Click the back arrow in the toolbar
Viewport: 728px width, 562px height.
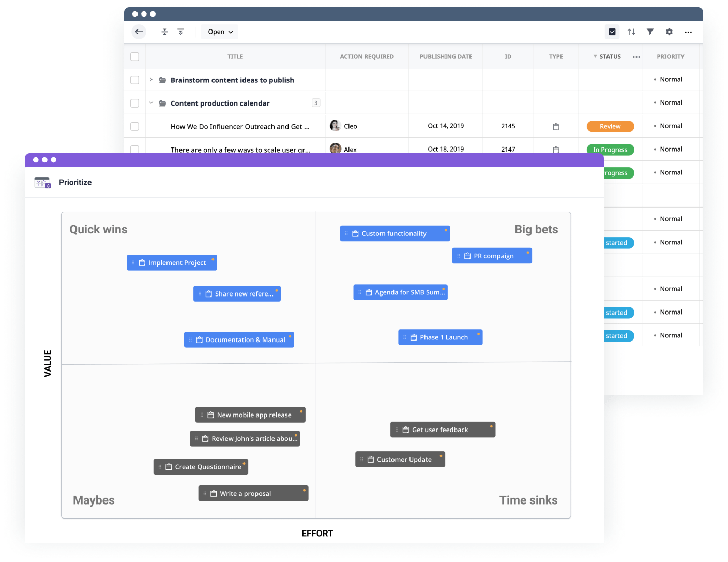(139, 32)
